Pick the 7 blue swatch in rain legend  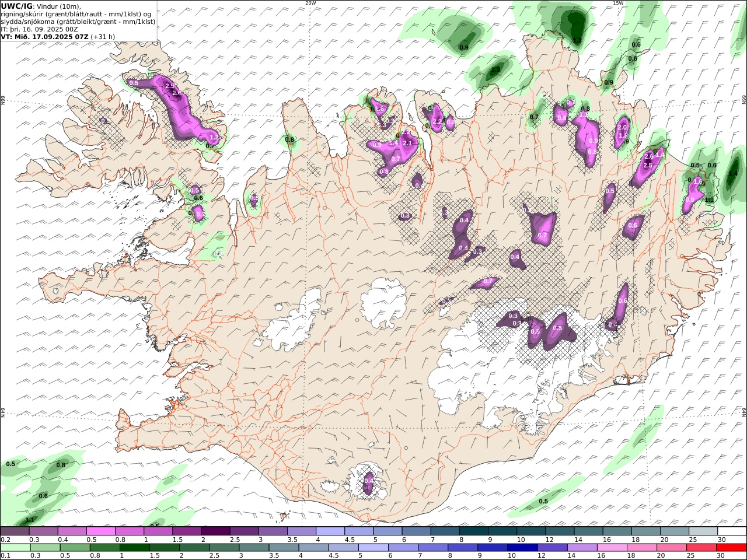[x=432, y=547]
